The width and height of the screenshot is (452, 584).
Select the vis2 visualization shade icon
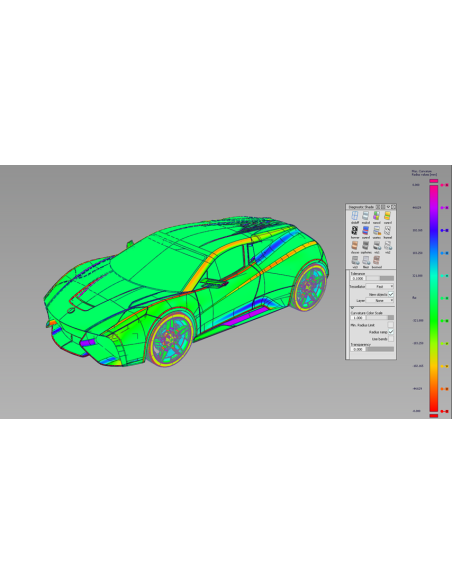388,245
